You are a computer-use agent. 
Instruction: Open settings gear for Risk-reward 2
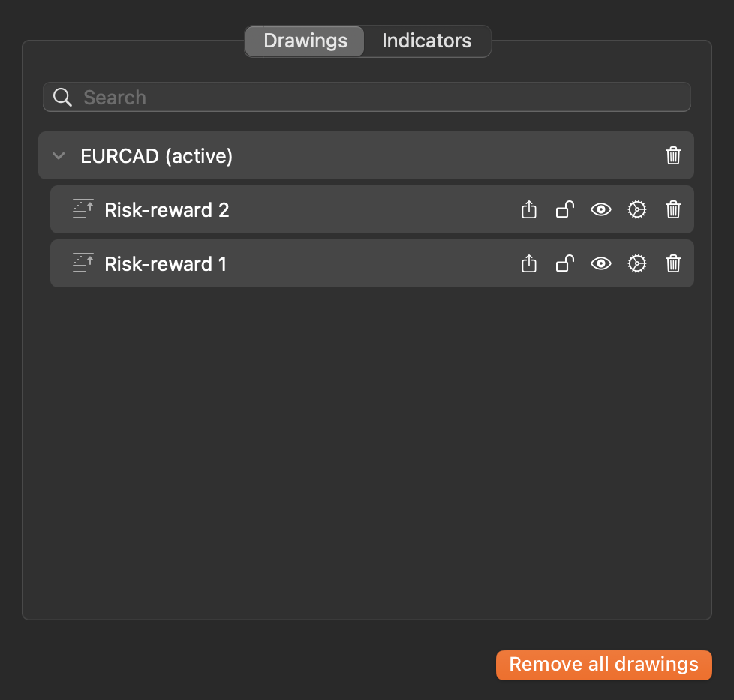point(636,209)
